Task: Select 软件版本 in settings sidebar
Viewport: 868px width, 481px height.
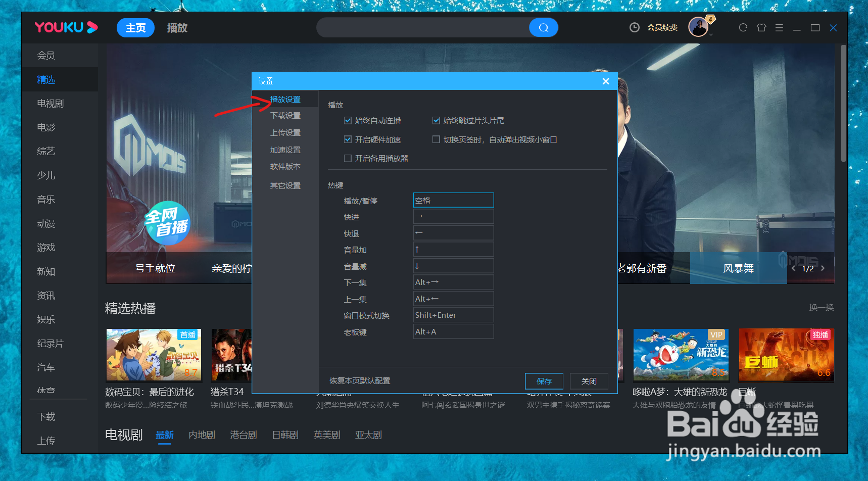Action: [x=285, y=167]
